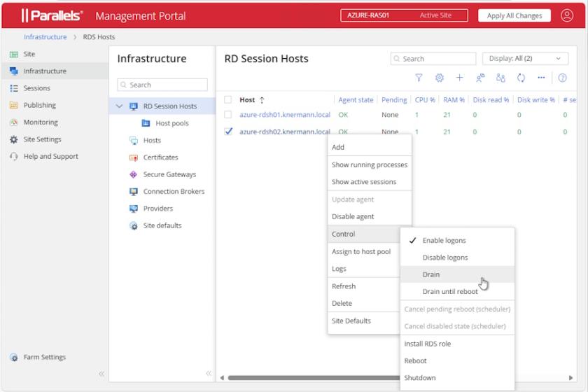Toggle the select-all hosts checkbox
The height and width of the screenshot is (392, 588).
point(227,100)
